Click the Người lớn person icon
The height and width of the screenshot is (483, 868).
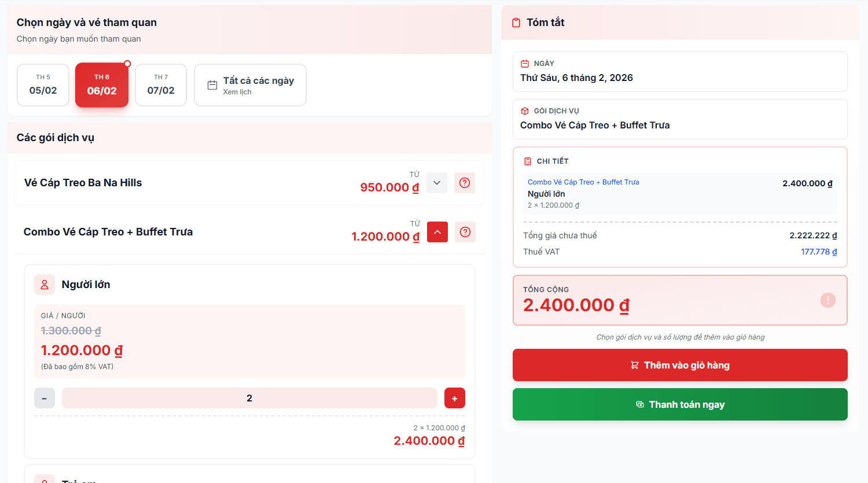pos(45,285)
